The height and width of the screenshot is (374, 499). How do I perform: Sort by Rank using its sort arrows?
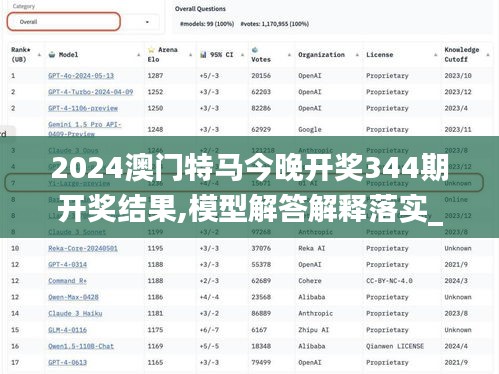coord(39,55)
